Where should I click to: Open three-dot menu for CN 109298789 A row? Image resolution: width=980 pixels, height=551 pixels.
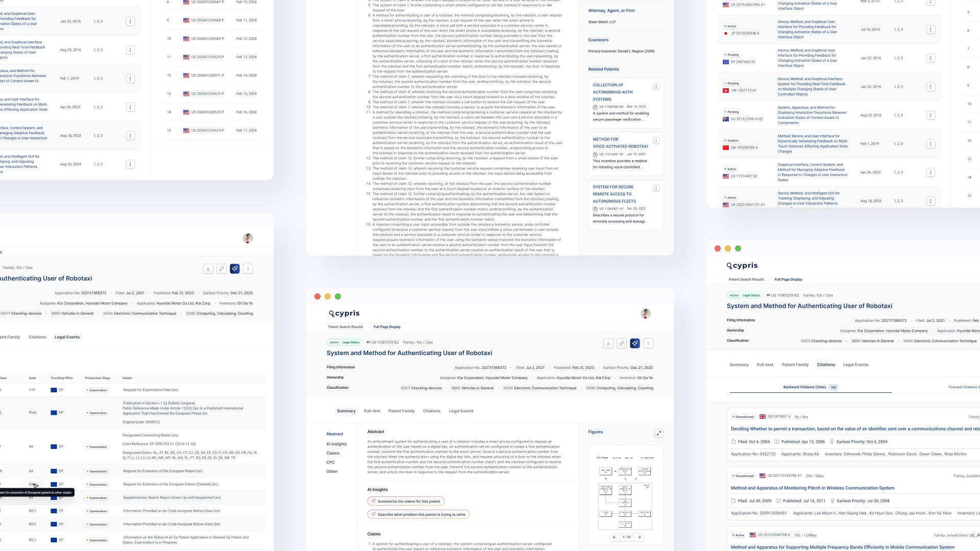[930, 144]
